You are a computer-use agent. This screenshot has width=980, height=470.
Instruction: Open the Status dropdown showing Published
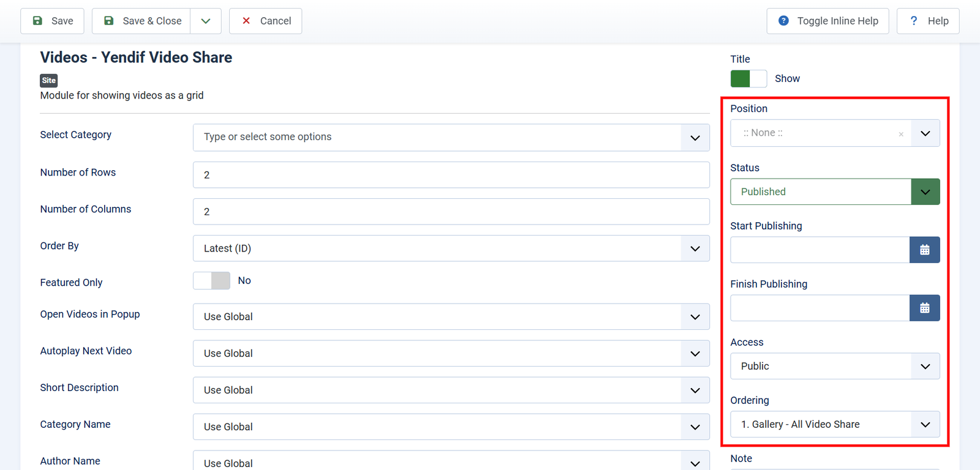835,192
